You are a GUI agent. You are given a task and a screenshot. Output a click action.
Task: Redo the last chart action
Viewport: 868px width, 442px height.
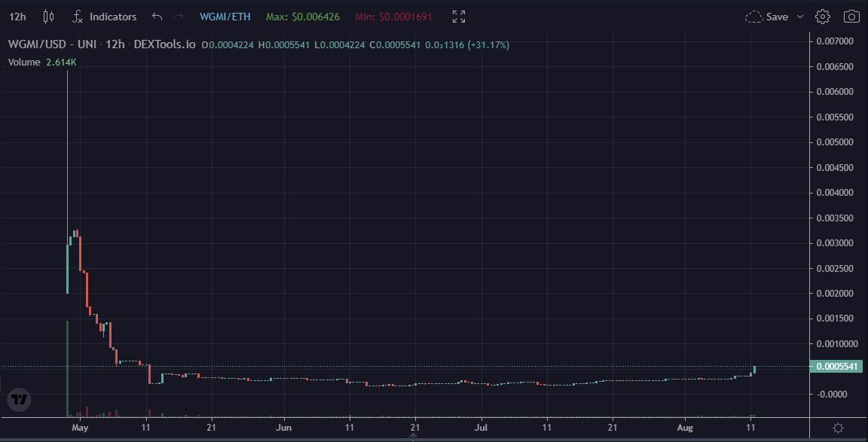click(178, 17)
